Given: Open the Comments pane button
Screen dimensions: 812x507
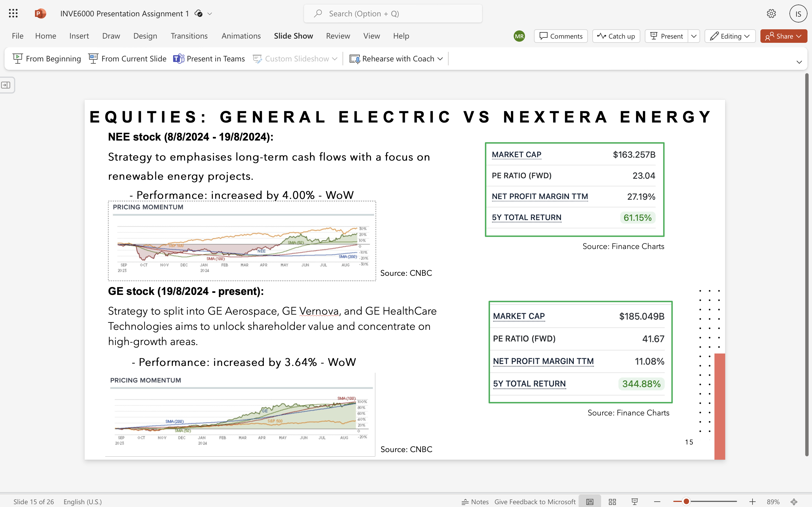Looking at the screenshot, I should 561,36.
